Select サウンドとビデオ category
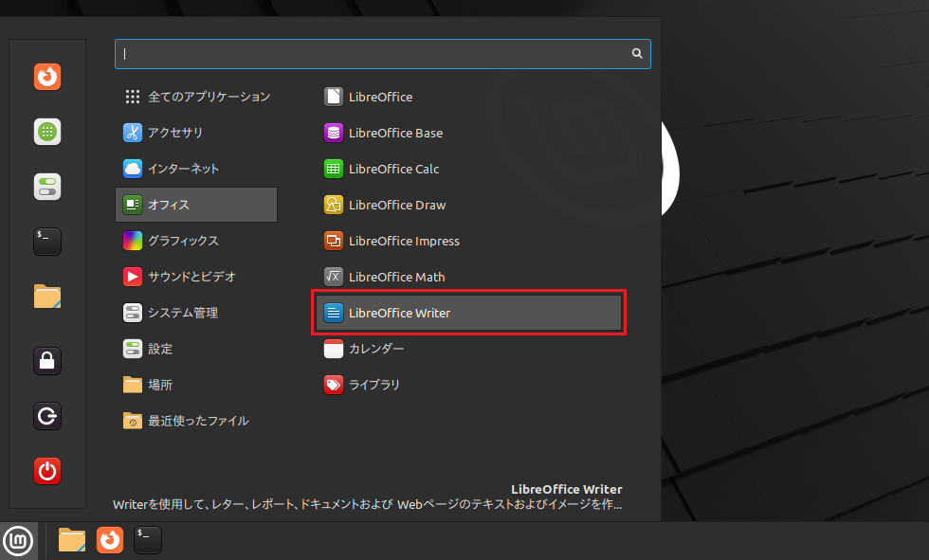This screenshot has width=929, height=560. click(x=196, y=277)
